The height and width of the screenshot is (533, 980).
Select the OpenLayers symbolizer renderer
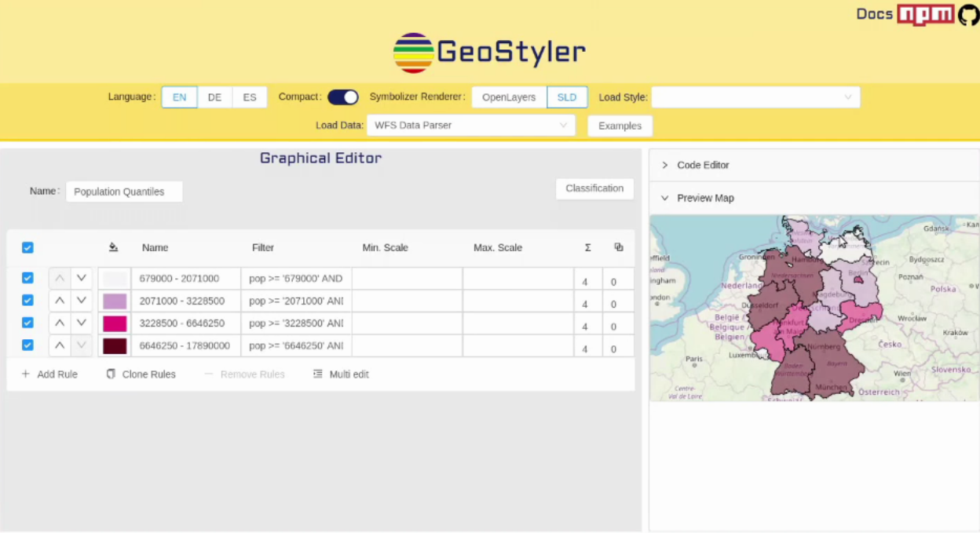pos(509,97)
